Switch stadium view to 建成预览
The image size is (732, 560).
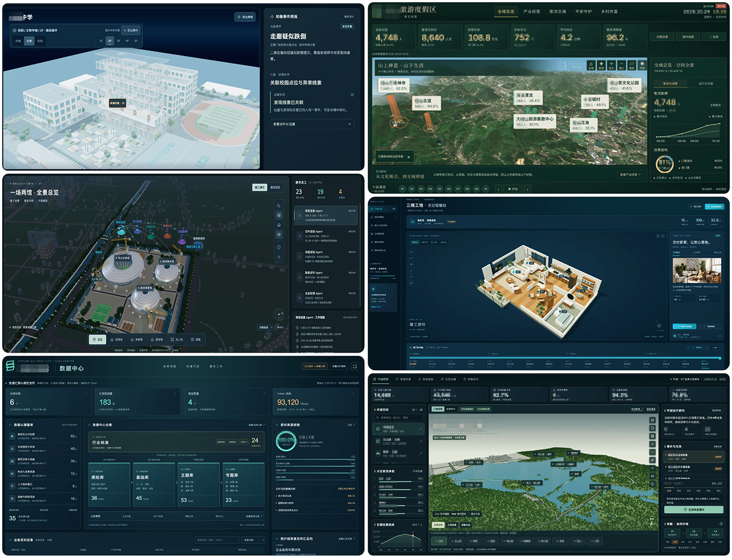(x=276, y=187)
